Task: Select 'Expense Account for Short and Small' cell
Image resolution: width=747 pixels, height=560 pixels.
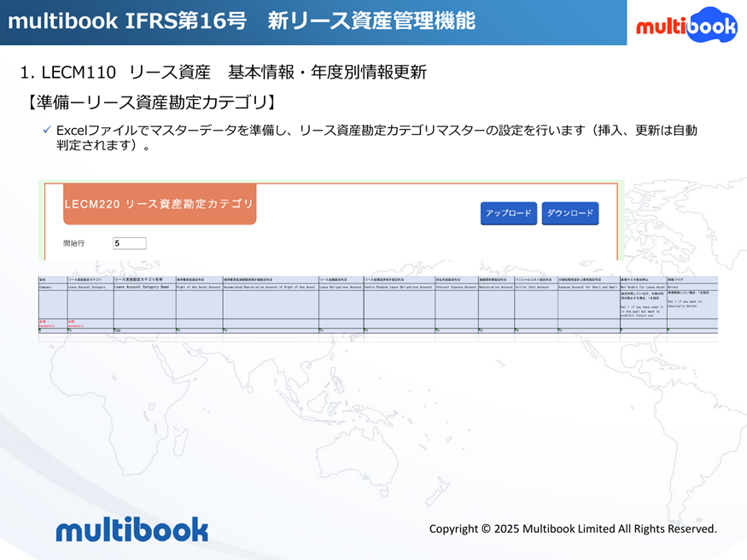Action: [589, 287]
